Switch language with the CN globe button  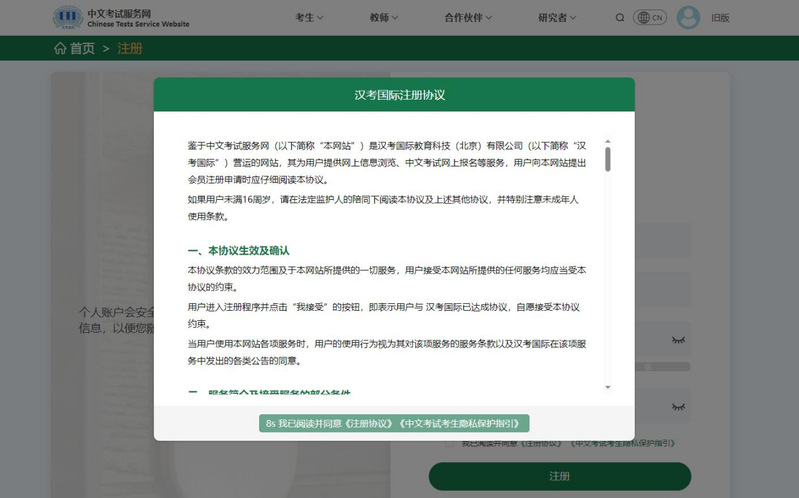[650, 17]
